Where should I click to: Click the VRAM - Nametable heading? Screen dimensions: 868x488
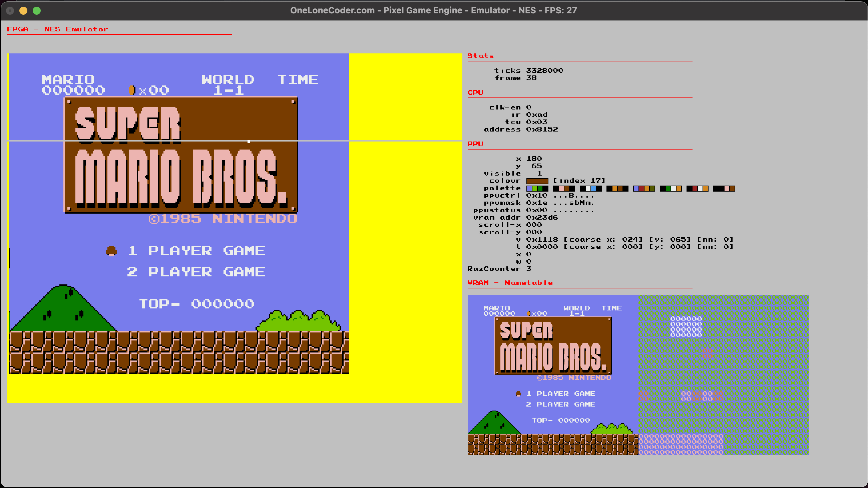point(510,283)
